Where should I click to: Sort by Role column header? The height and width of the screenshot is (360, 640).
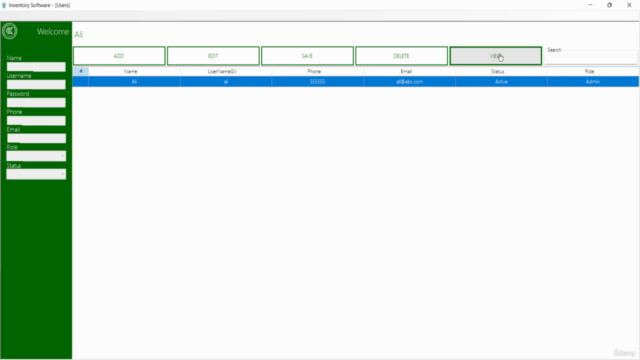click(x=593, y=71)
